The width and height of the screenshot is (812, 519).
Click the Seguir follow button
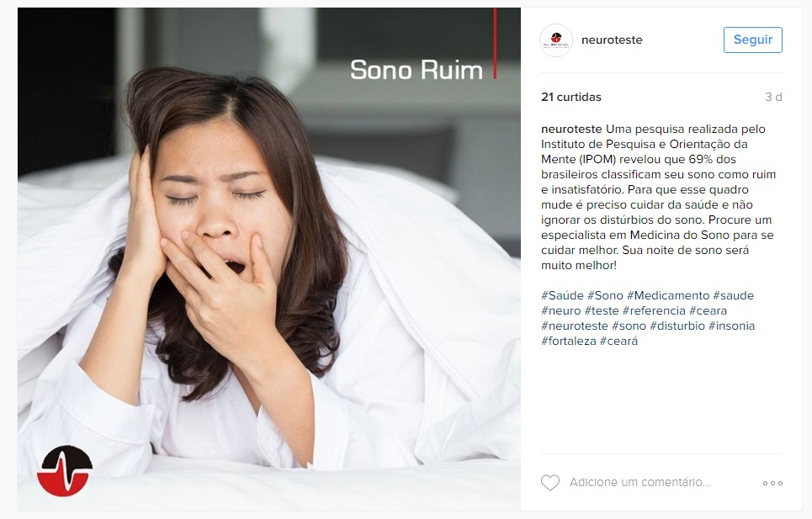point(752,40)
